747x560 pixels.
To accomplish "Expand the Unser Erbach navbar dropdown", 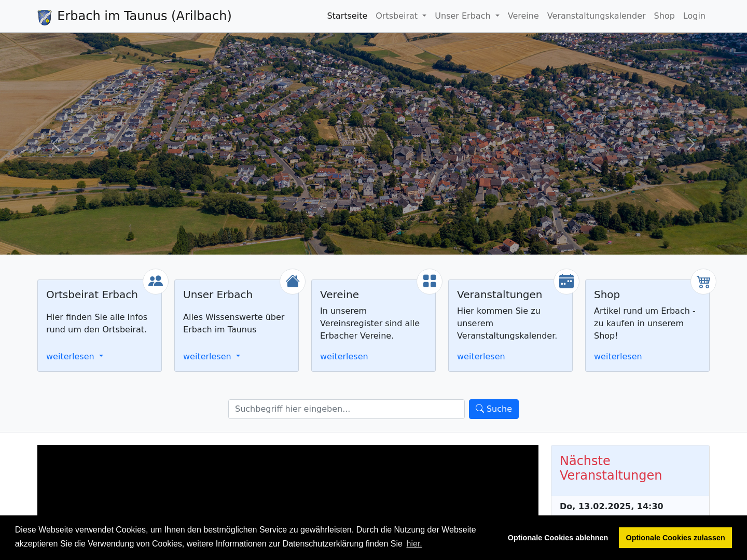I will pyautogui.click(x=467, y=16).
